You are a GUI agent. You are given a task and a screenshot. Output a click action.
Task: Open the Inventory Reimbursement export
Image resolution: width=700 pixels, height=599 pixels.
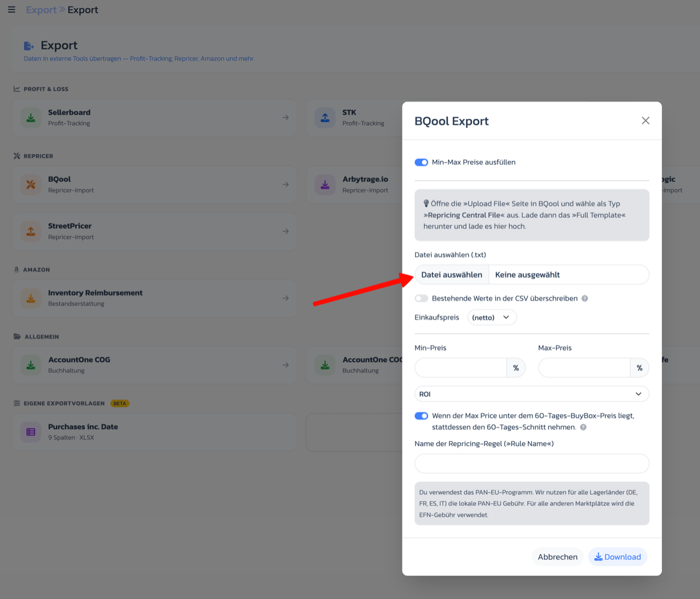point(155,299)
